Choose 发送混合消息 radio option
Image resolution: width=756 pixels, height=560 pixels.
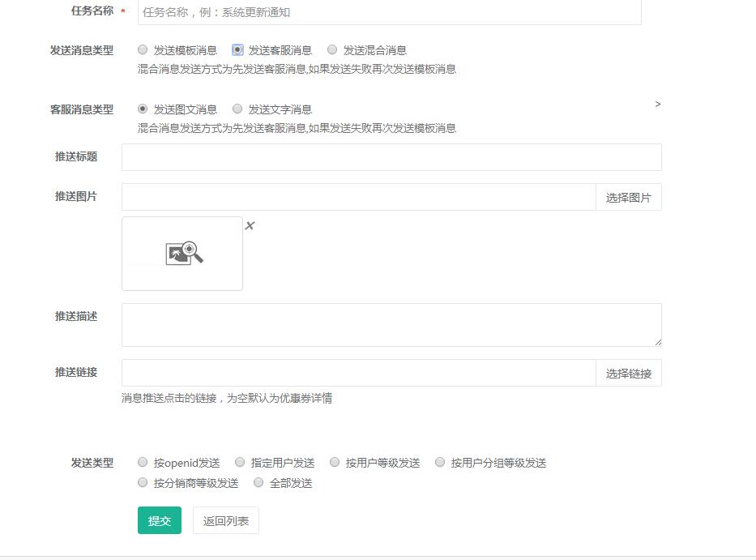tap(332, 50)
